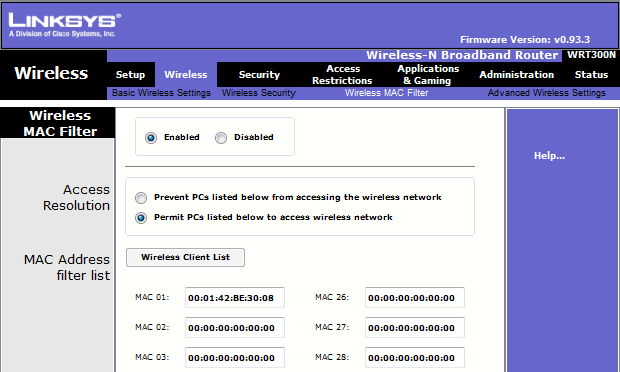Click the MAC 27 address field
Viewport: 620px width, 372px height.
click(x=415, y=328)
